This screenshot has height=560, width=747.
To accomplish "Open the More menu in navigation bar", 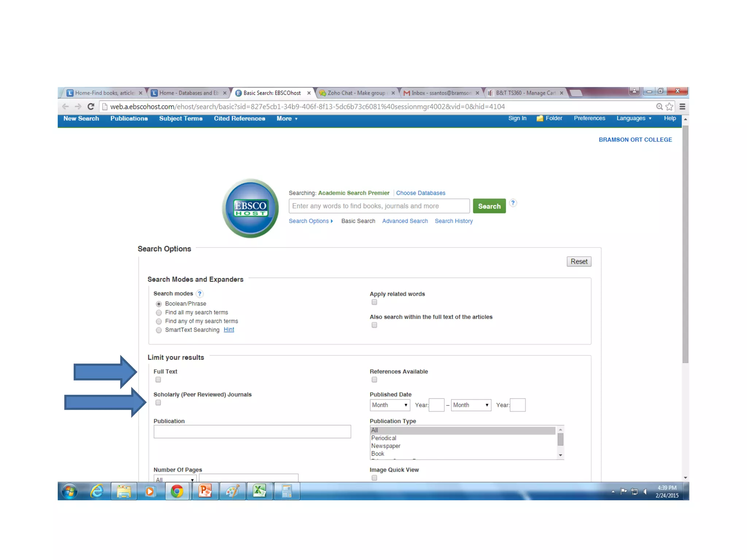I will coord(287,119).
